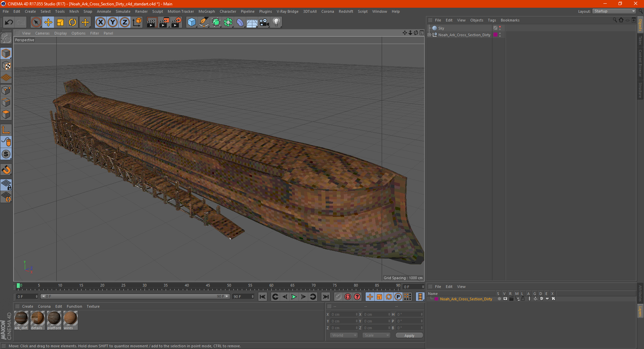Play the animation forward

click(x=294, y=297)
